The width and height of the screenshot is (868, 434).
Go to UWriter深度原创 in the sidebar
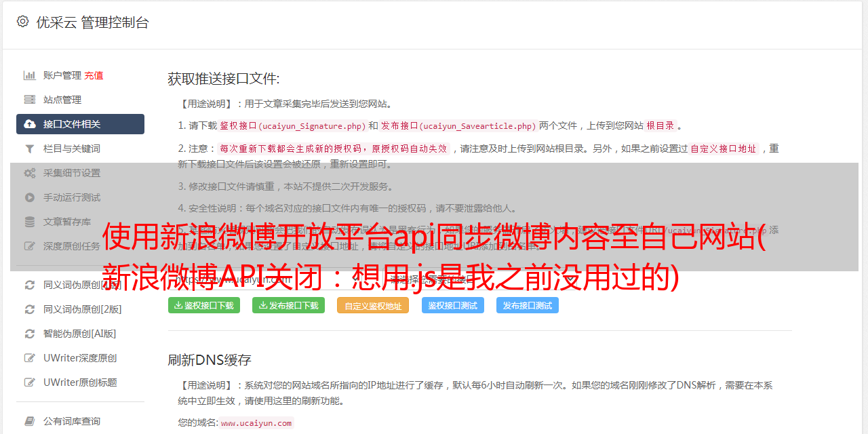(79, 358)
